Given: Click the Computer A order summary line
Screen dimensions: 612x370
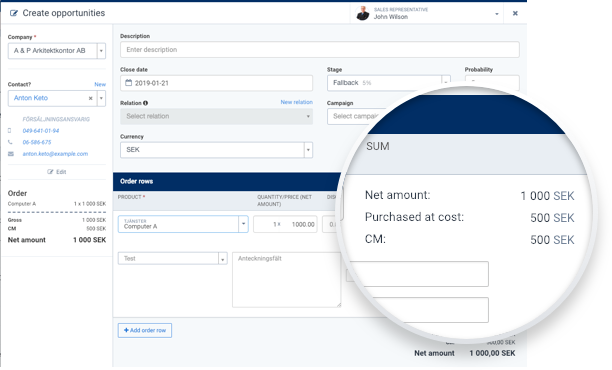Looking at the screenshot, I should pyautogui.click(x=57, y=204).
